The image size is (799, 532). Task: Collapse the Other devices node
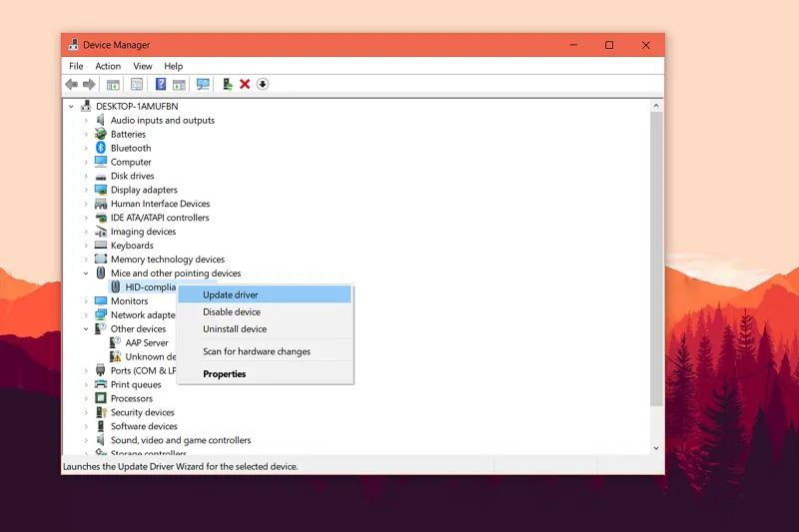pyautogui.click(x=86, y=328)
